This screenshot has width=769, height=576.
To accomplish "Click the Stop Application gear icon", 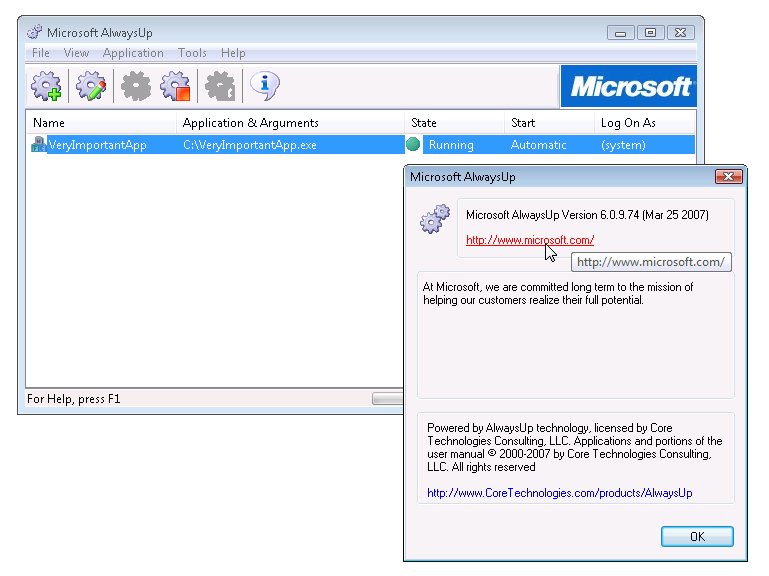I will coord(175,86).
